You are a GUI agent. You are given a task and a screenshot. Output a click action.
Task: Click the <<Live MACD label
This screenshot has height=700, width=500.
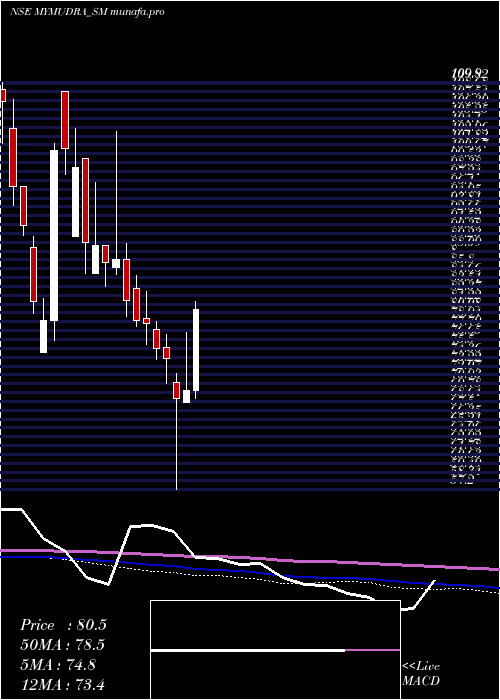(x=421, y=674)
